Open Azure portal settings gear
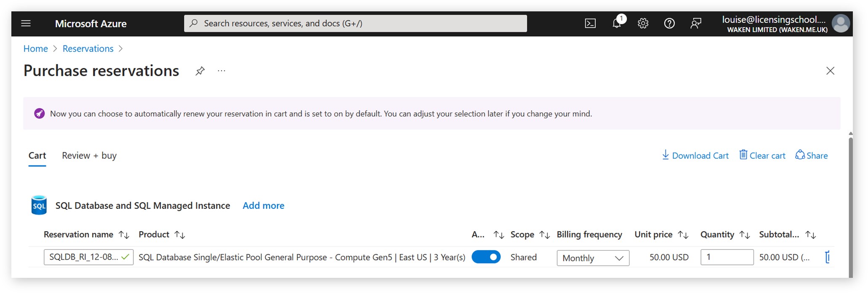 [x=642, y=23]
